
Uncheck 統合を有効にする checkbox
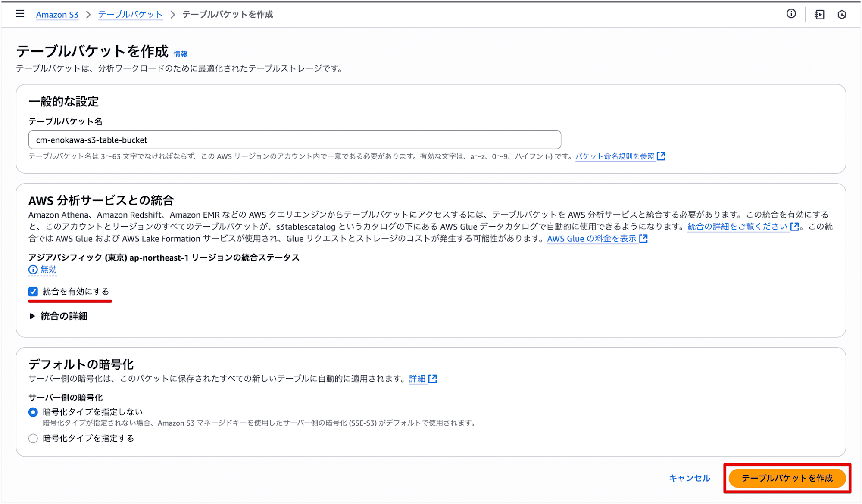pyautogui.click(x=33, y=292)
